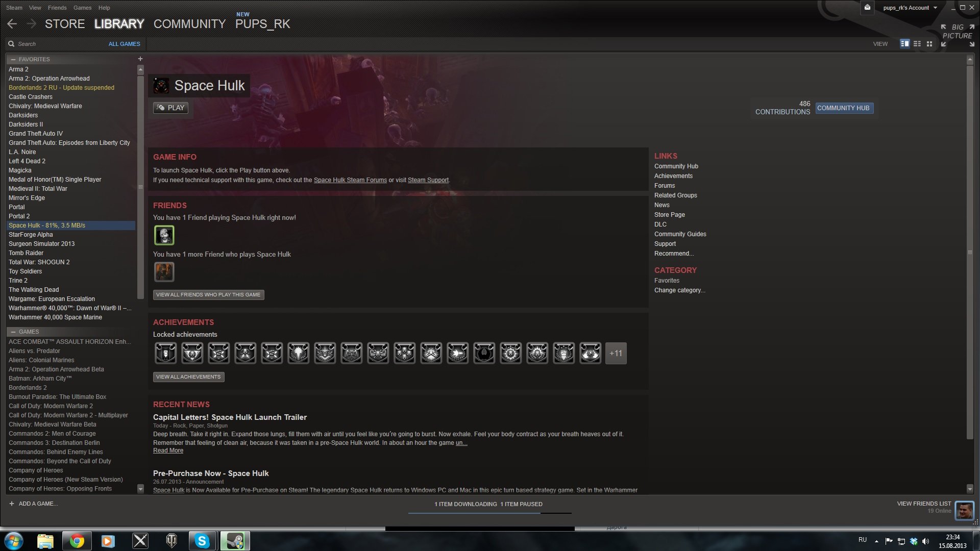Open Skype from the taskbar
The image size is (980, 551).
[202, 541]
